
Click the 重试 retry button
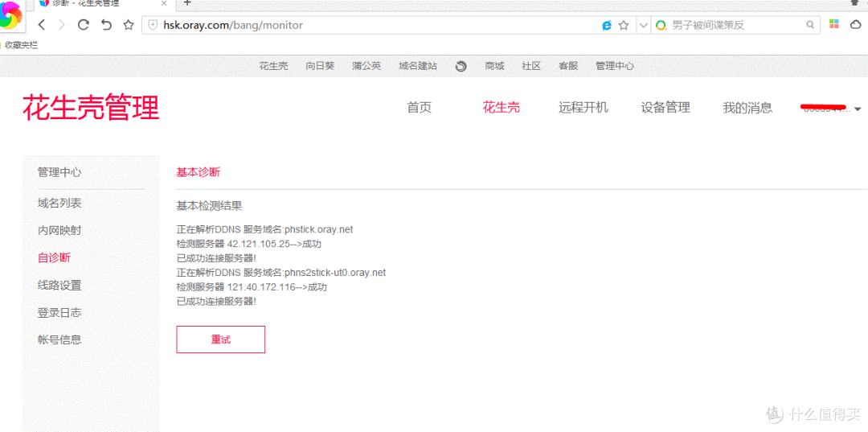pyautogui.click(x=220, y=339)
